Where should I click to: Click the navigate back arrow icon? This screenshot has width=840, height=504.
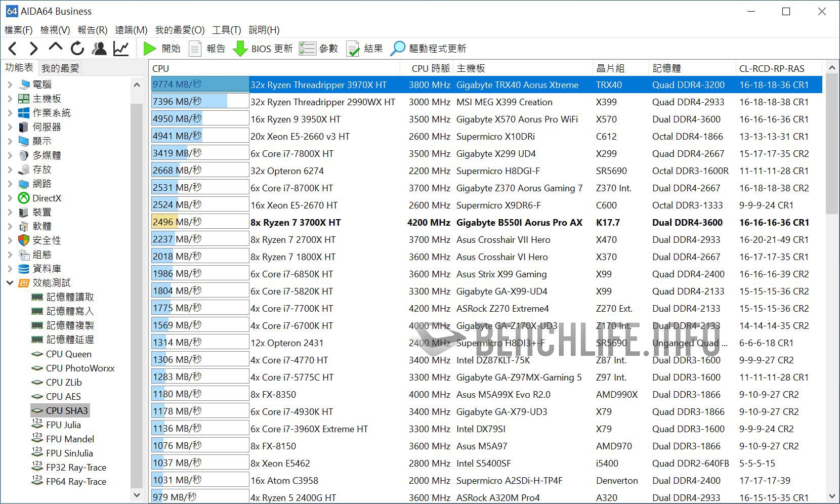(13, 49)
